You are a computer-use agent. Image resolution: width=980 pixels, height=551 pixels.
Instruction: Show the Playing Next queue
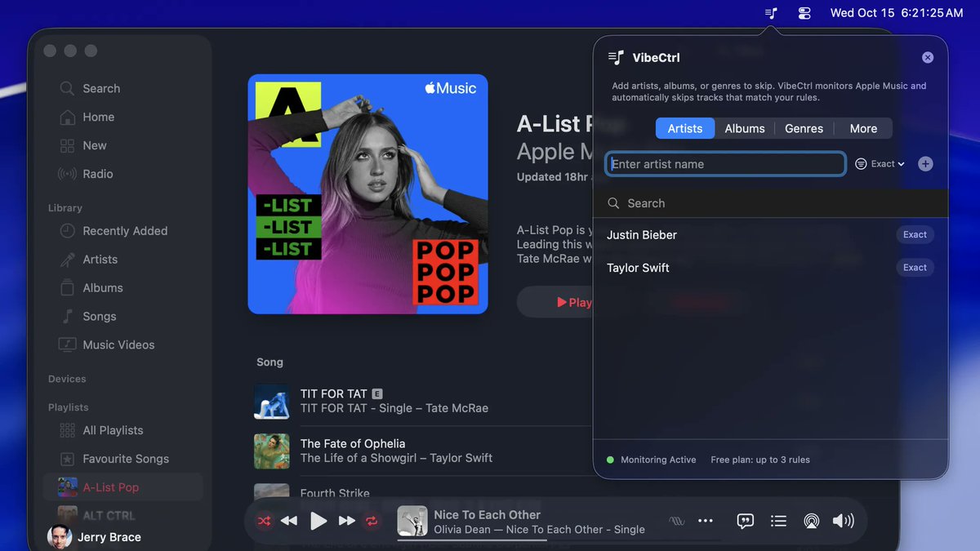pos(778,521)
